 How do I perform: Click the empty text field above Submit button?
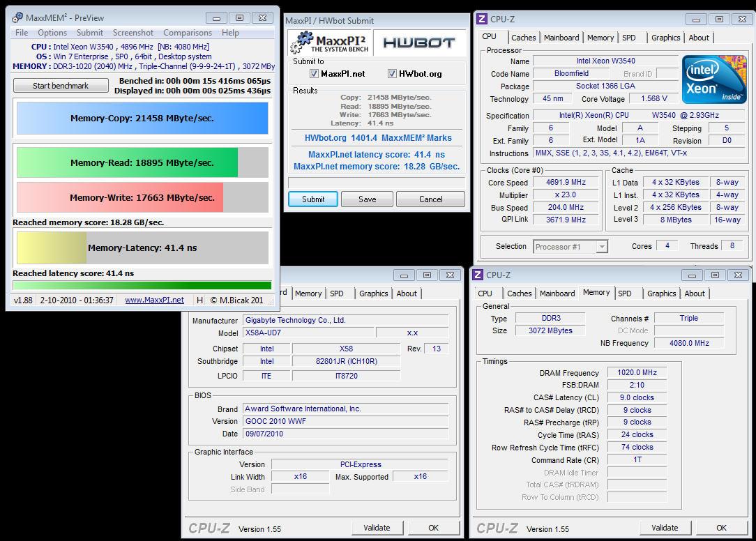coord(377,182)
